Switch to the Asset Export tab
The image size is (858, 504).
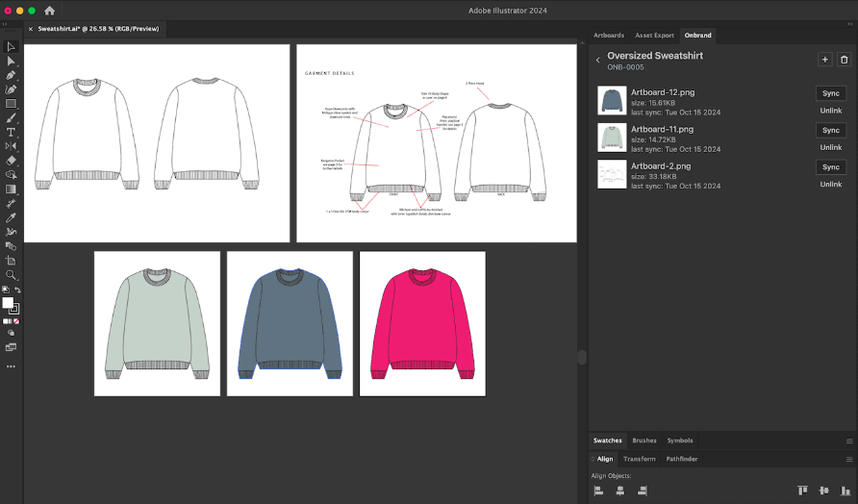point(654,35)
